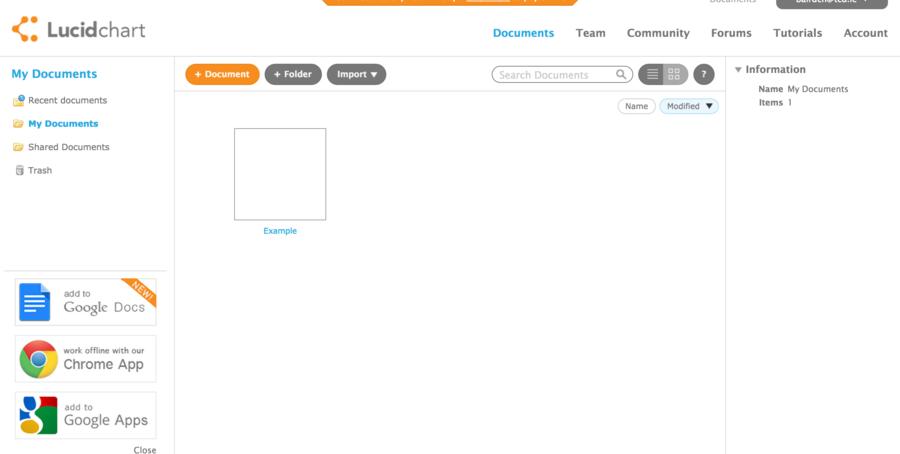Open the Forums tab

[731, 33]
